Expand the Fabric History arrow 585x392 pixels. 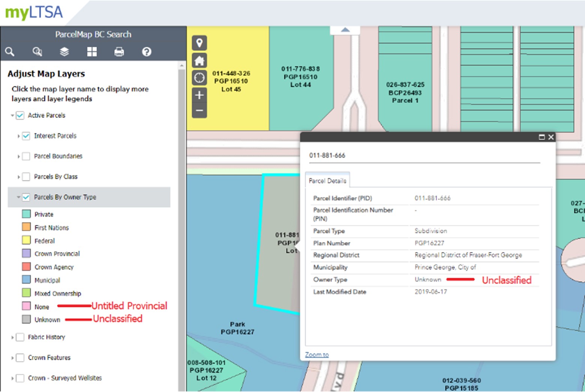pyautogui.click(x=12, y=338)
